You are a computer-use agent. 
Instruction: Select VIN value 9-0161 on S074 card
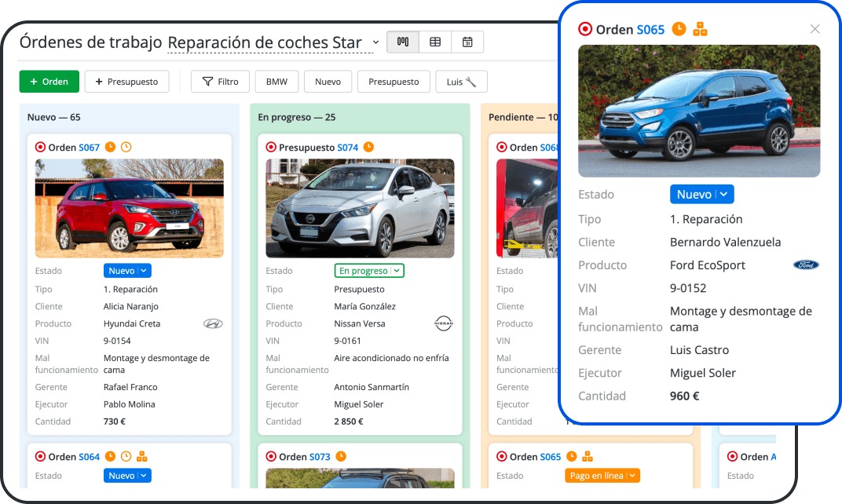(347, 341)
